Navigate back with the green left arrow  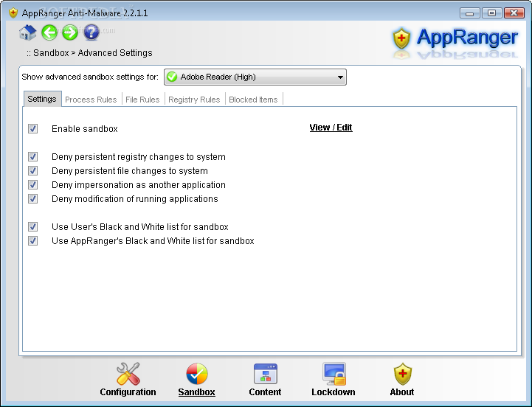coord(49,32)
